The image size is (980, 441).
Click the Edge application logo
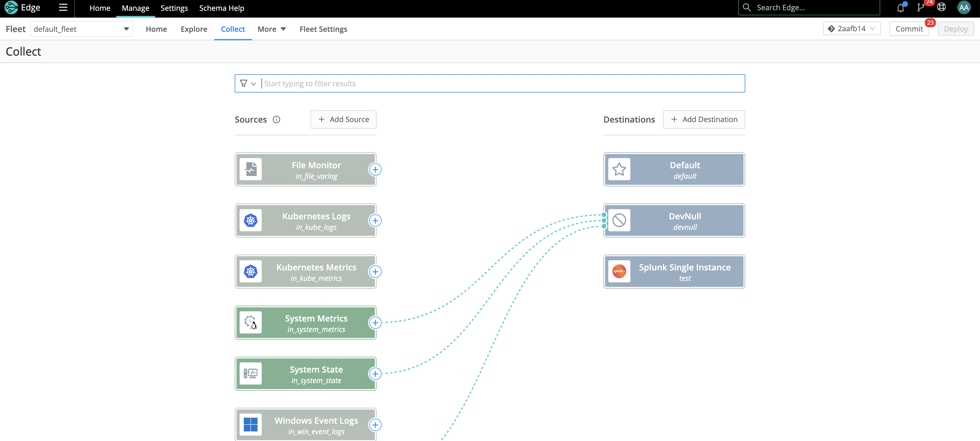click(11, 7)
